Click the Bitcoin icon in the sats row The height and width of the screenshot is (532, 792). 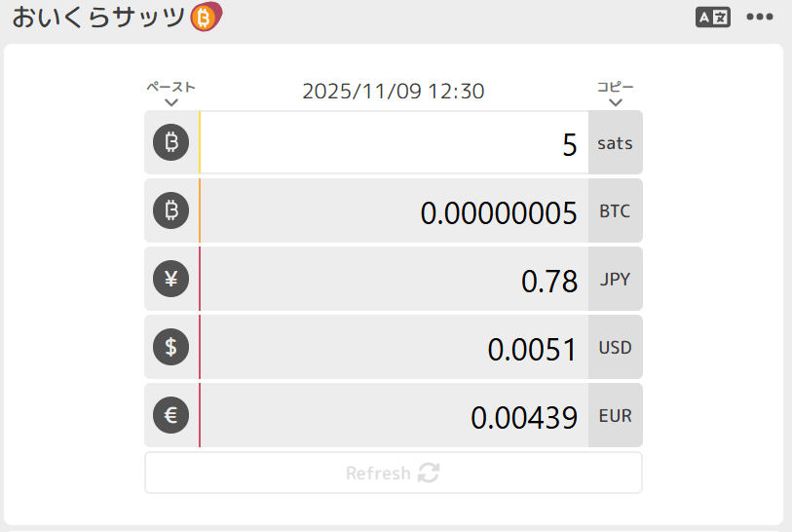click(x=171, y=143)
